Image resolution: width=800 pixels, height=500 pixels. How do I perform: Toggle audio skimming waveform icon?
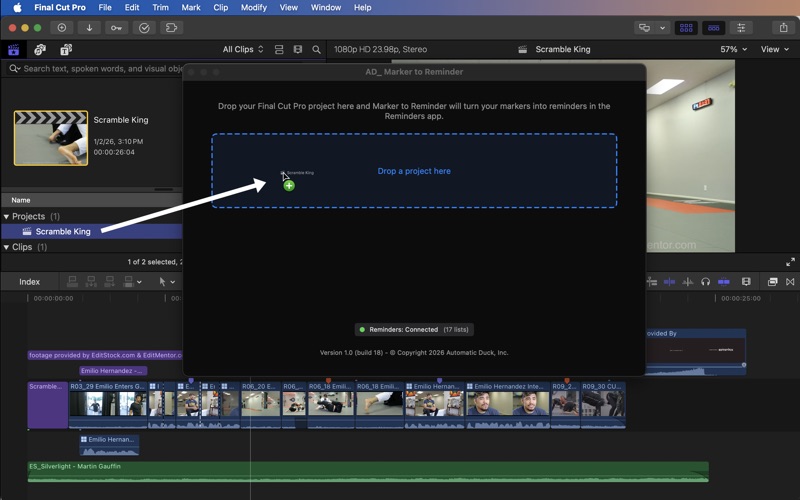(688, 282)
